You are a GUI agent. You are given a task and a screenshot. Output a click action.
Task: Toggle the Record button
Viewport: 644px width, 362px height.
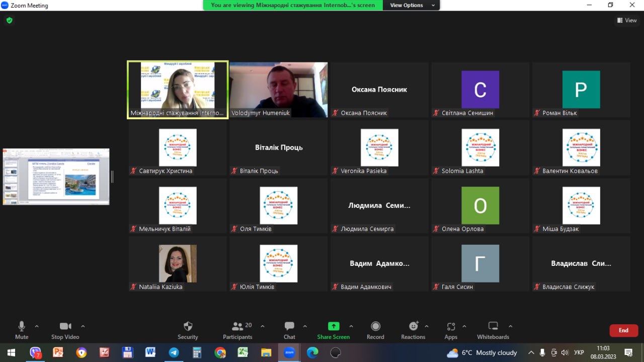(x=375, y=327)
